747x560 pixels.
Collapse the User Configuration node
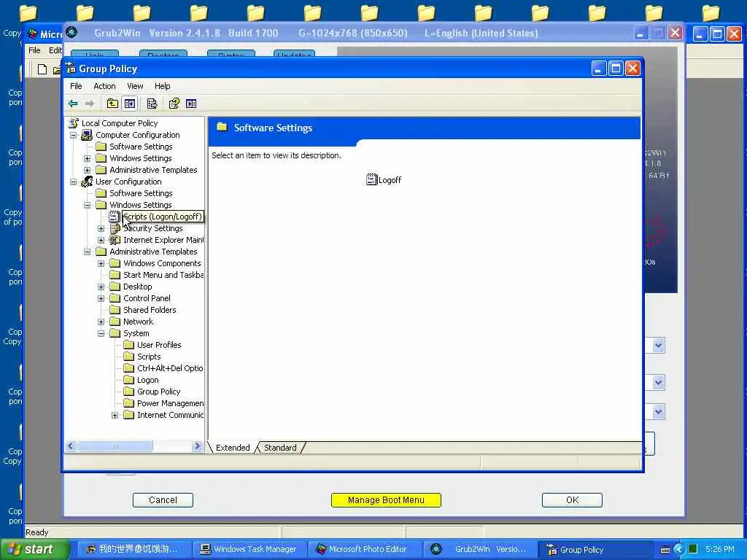[74, 182]
